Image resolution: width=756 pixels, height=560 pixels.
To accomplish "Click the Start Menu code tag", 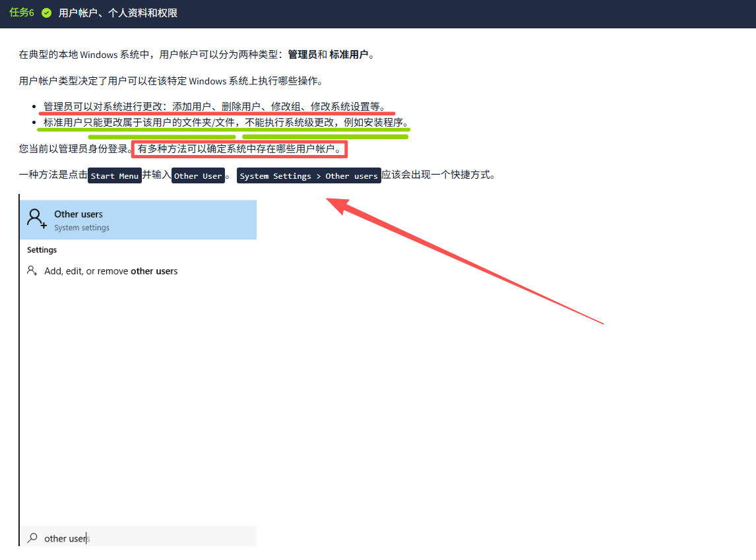I will click(115, 176).
